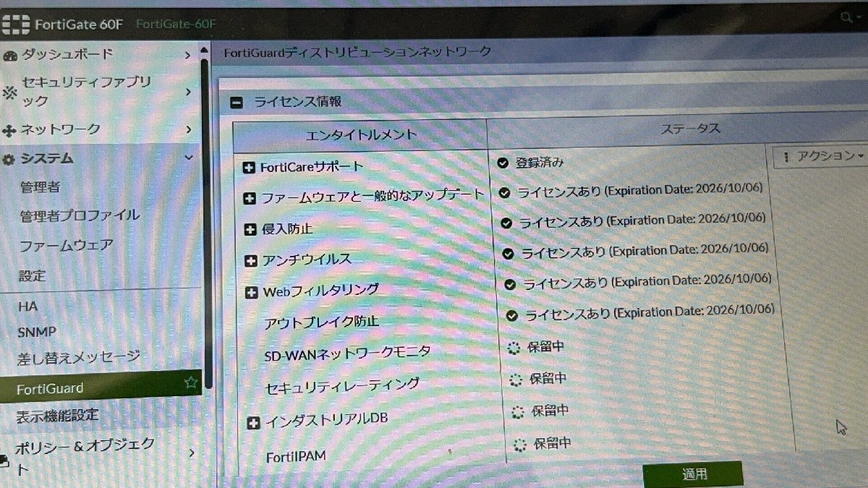Expand the Webフィルタリング row
The width and height of the screenshot is (868, 488).
[252, 293]
